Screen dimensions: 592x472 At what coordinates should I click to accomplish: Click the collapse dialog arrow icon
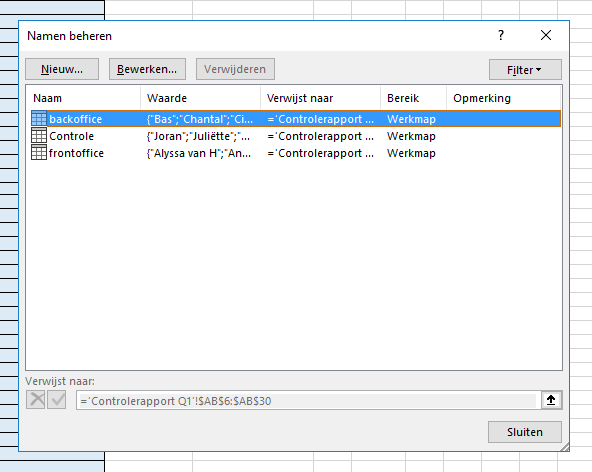coord(551,400)
